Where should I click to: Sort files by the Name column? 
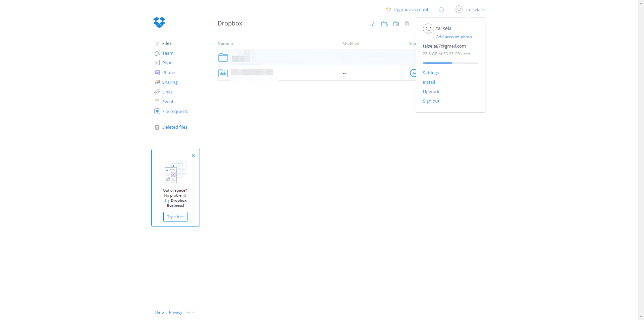[225, 44]
